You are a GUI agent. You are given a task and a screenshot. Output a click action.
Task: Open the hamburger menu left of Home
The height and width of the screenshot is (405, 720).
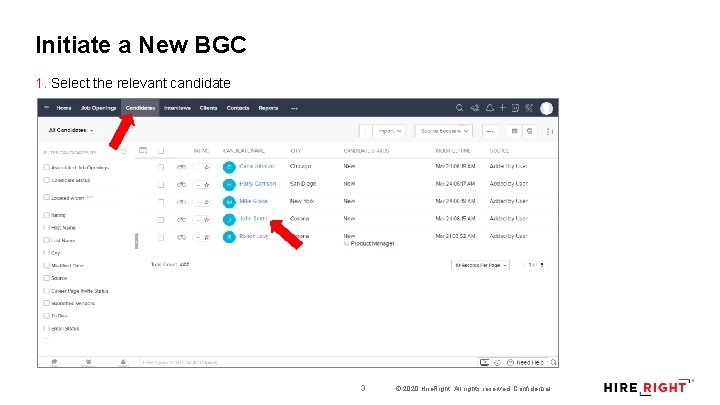[x=46, y=108]
